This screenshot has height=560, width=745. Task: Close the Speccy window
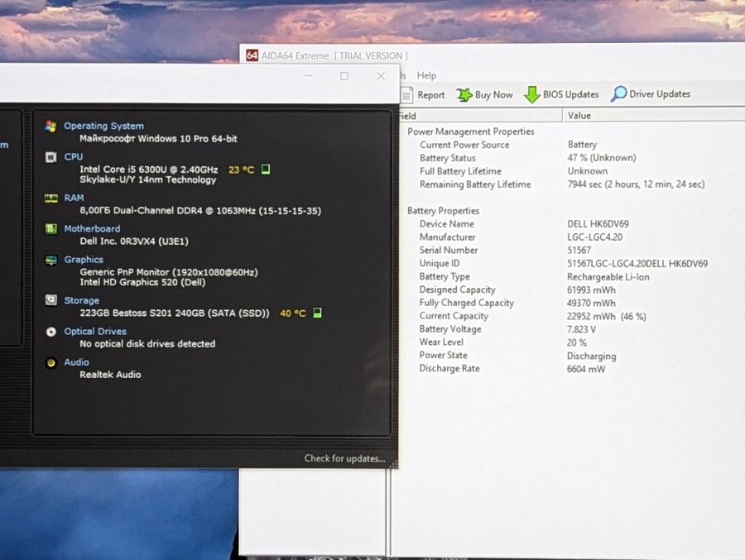coord(381,76)
